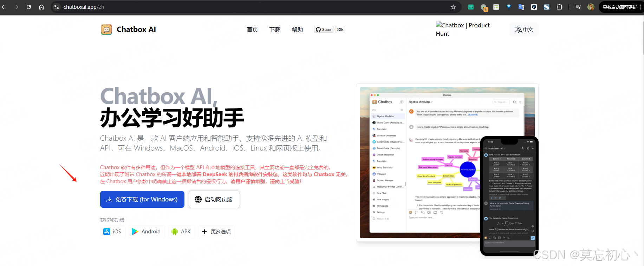Open the green code-window extension icon

(471, 7)
